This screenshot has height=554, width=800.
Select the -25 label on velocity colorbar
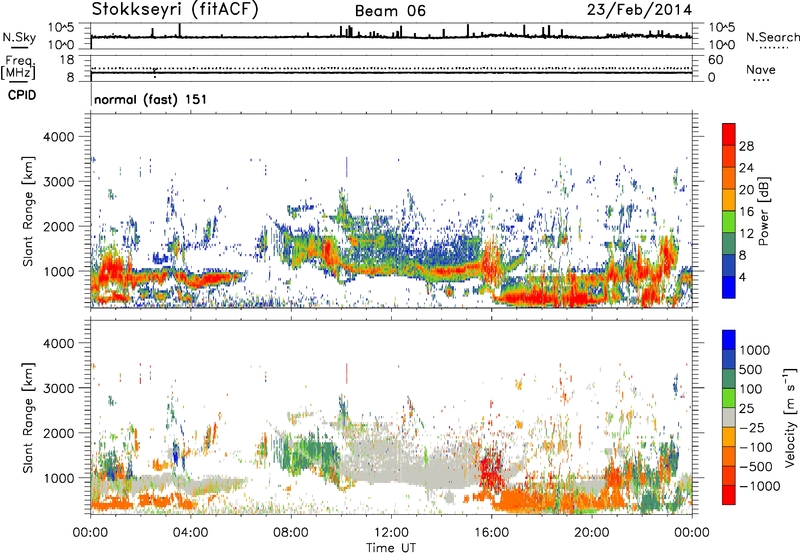pyautogui.click(x=752, y=428)
